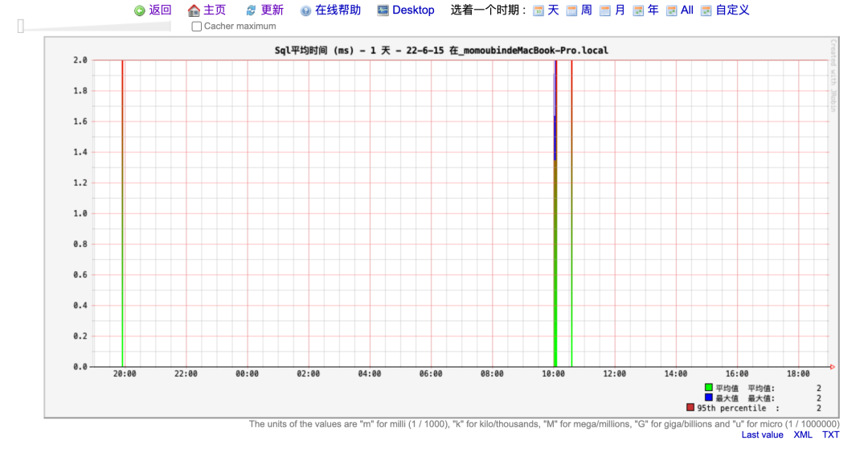Click the 20:00 time axis label

pyautogui.click(x=125, y=374)
